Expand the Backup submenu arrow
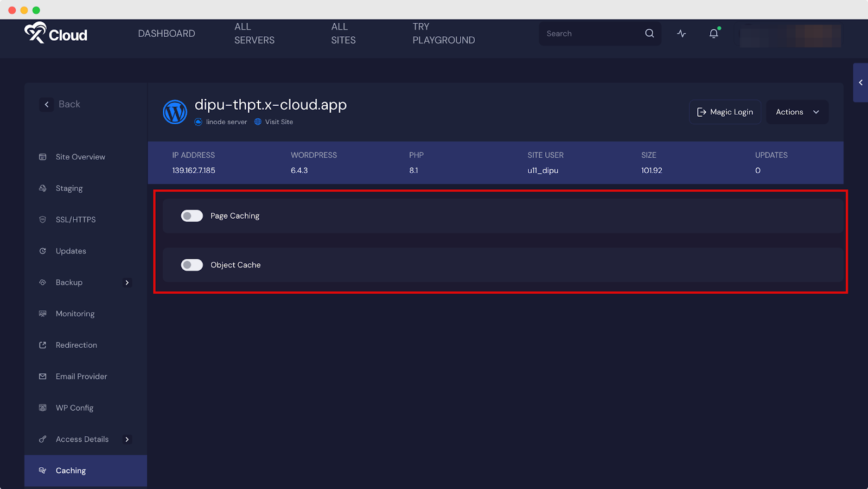Viewport: 868px width, 489px height. point(127,283)
